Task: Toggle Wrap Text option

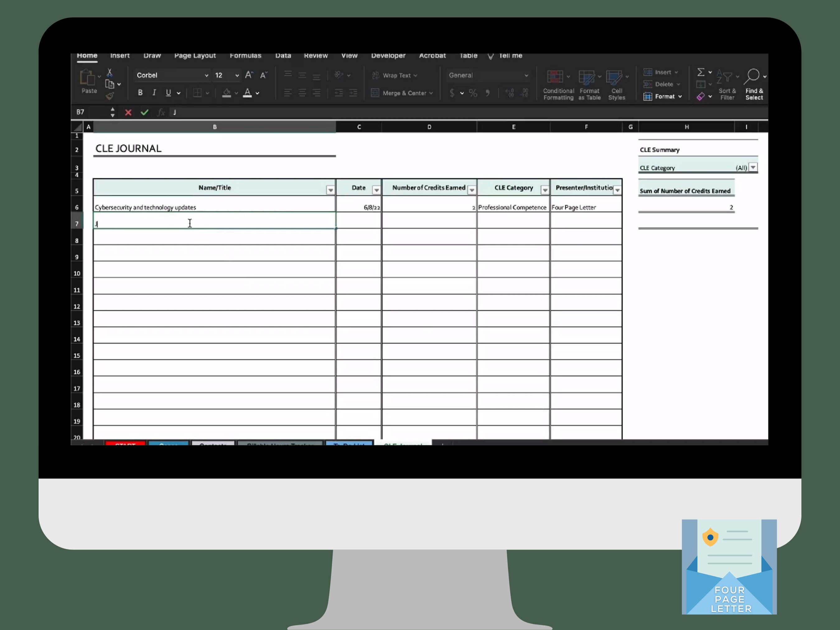Action: point(394,76)
